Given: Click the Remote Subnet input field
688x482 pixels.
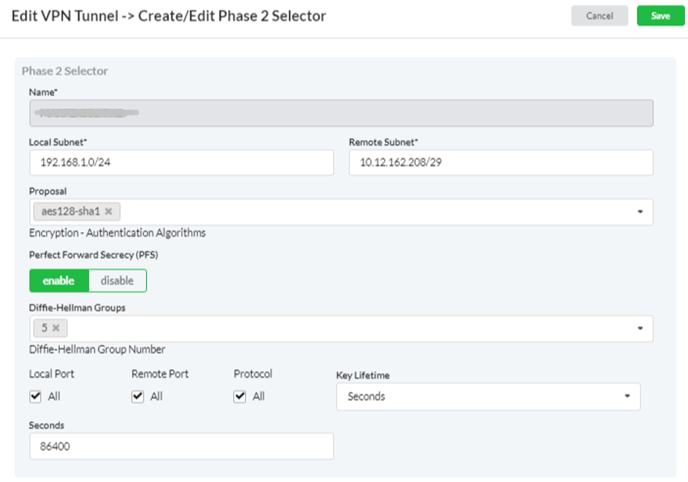Looking at the screenshot, I should tap(500, 163).
